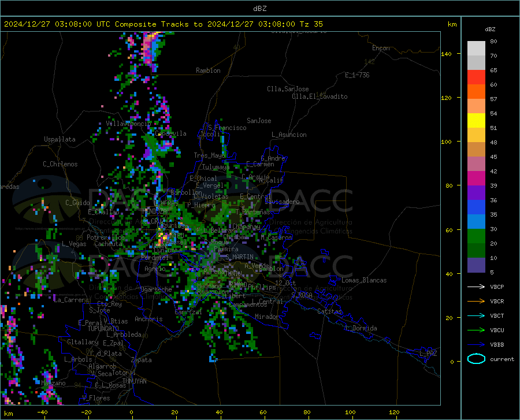
Task: Click the L_Vegas label
Action: click(74, 244)
